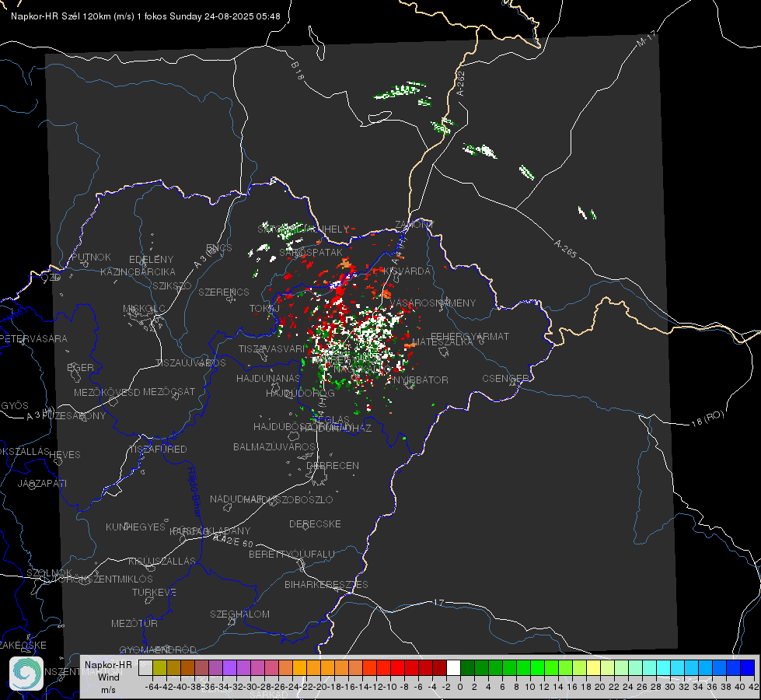
Task: Click the A-265 road label
Action: click(565, 248)
